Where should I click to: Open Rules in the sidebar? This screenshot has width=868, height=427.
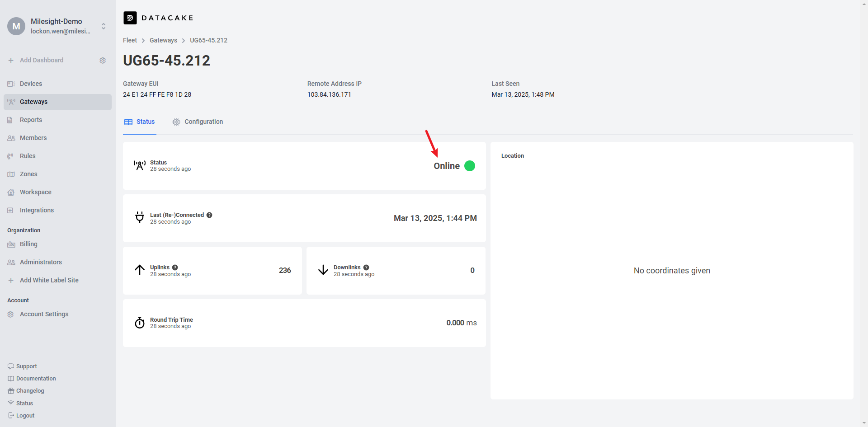(x=57, y=156)
